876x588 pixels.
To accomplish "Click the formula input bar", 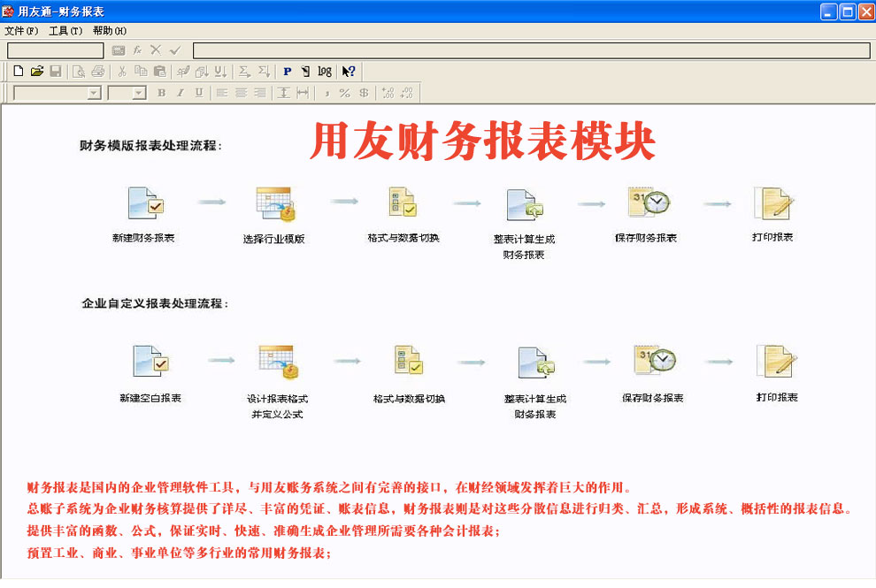I will click(x=531, y=50).
